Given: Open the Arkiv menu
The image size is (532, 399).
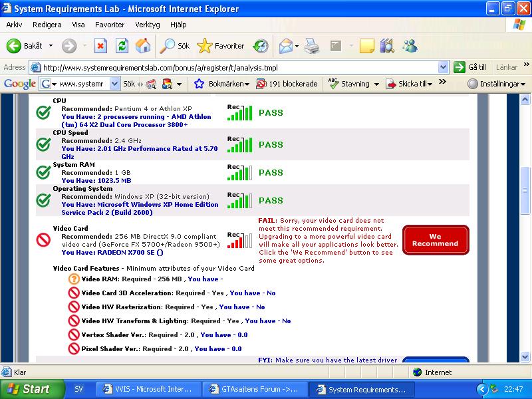Looking at the screenshot, I should [x=14, y=25].
